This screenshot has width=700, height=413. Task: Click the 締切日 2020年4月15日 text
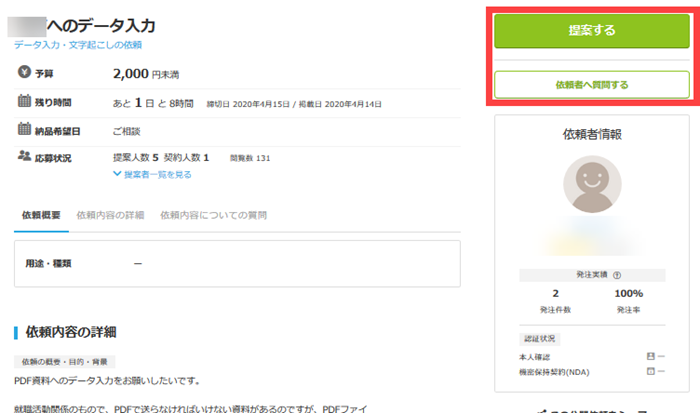click(x=248, y=104)
